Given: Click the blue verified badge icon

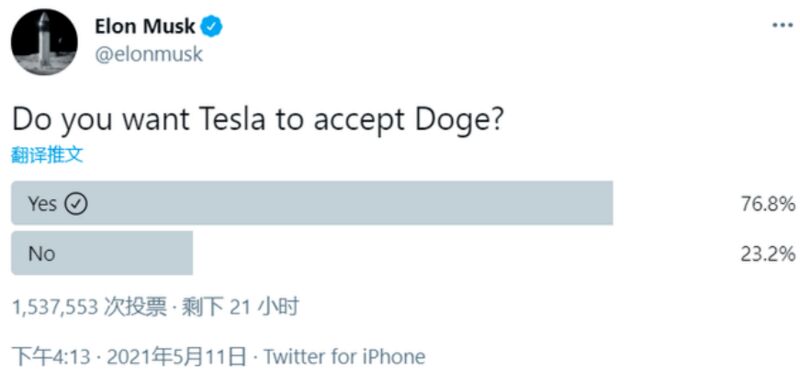Looking at the screenshot, I should 211,26.
